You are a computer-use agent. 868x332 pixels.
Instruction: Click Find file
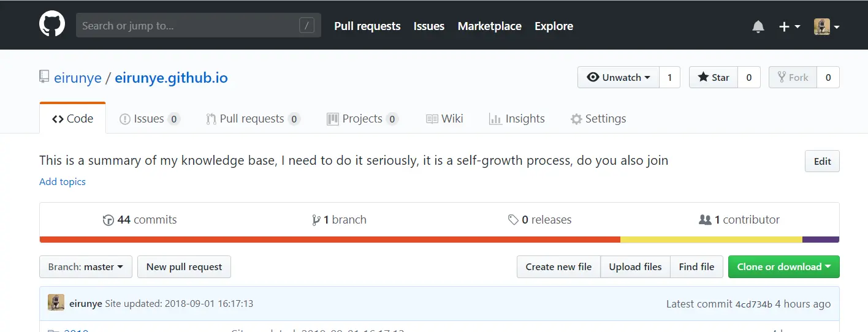tap(696, 267)
